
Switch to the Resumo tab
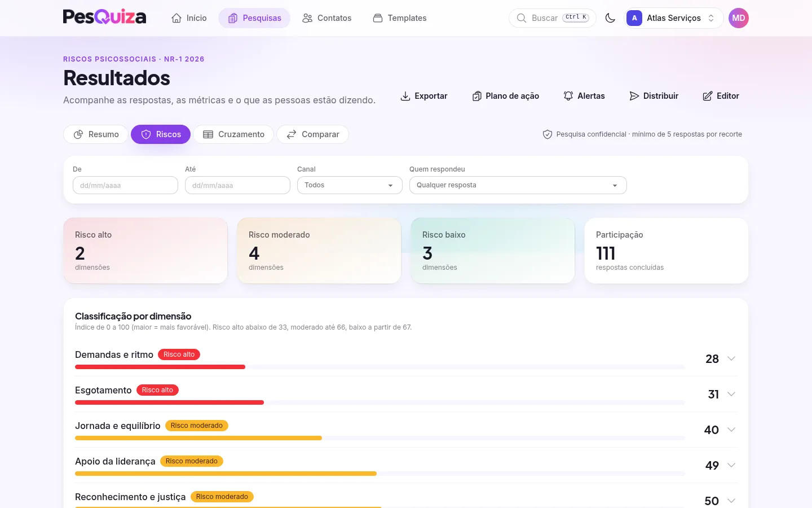96,134
